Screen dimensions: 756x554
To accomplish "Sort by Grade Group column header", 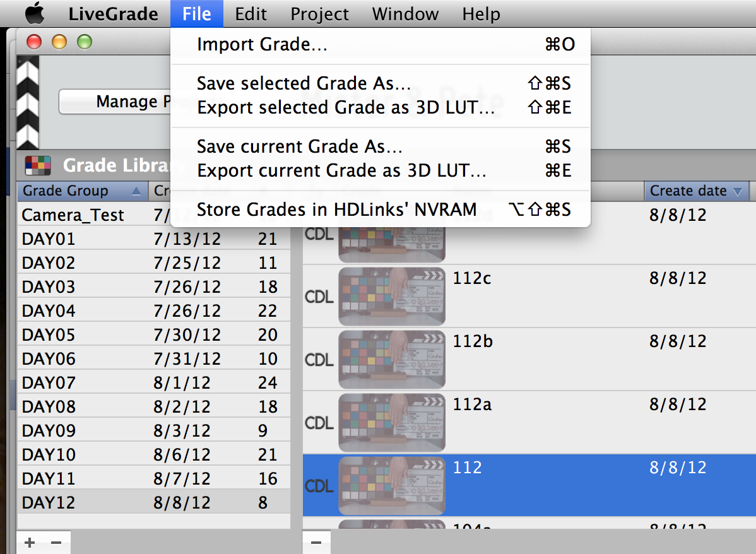I will [82, 191].
